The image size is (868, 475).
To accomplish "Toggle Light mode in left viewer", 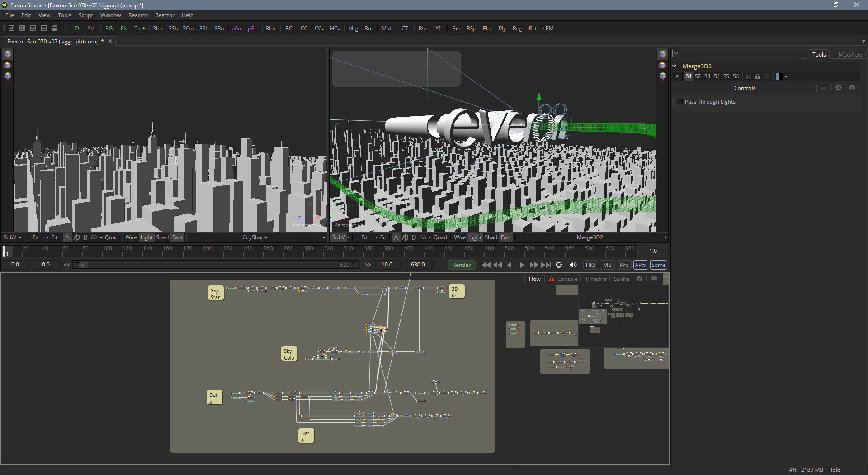I will point(146,237).
